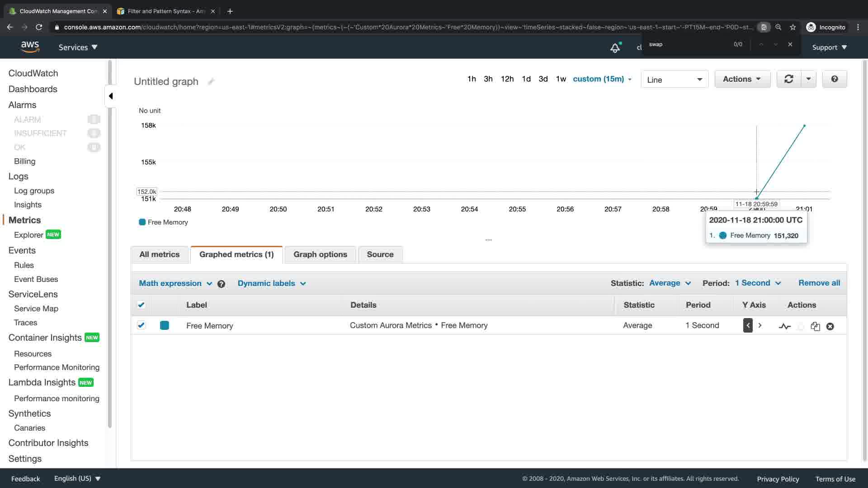
Task: Refresh the graph with the refresh icon
Action: click(788, 79)
